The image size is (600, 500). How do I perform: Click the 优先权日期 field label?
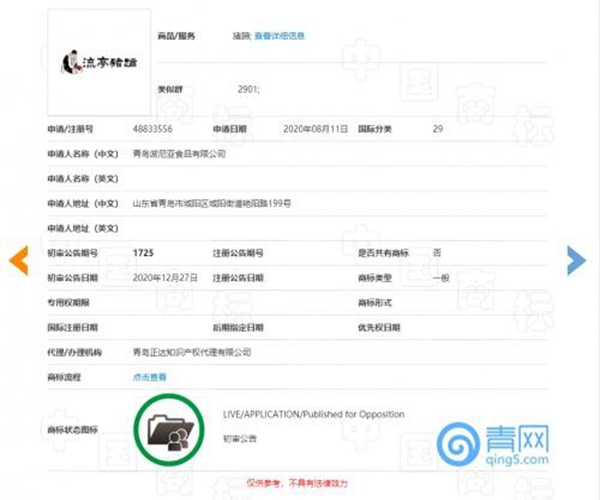(379, 327)
